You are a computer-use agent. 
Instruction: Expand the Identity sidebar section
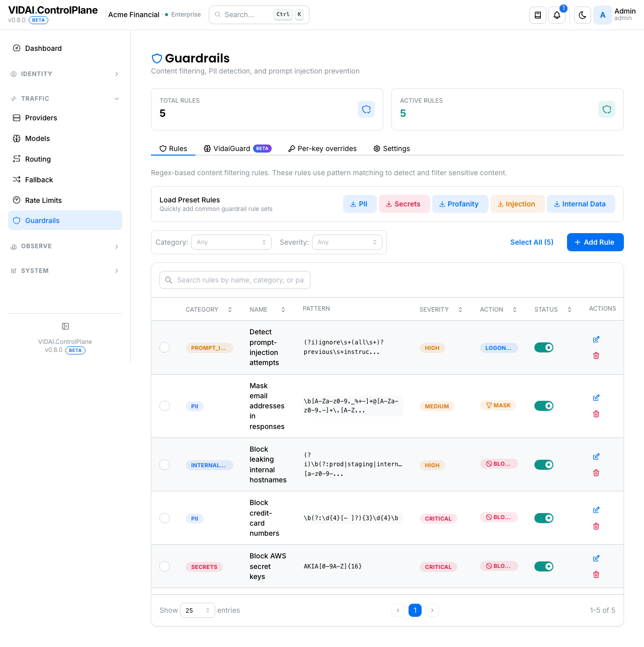65,74
